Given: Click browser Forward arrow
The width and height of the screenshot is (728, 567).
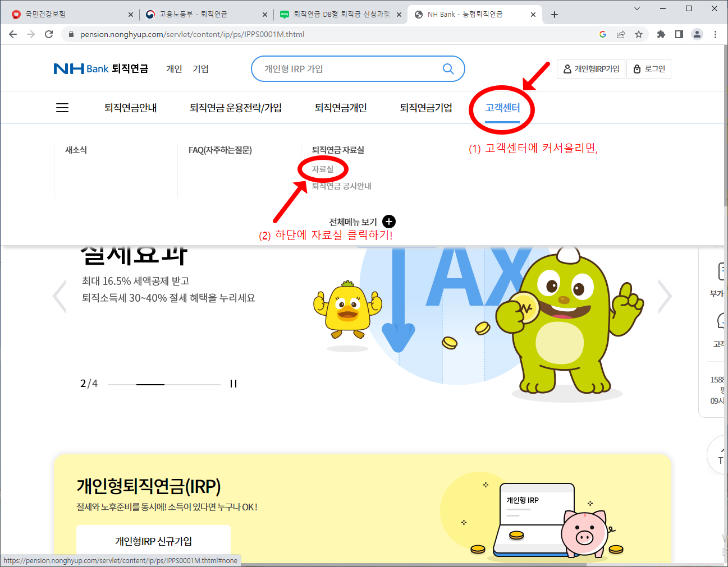Looking at the screenshot, I should pos(31,34).
